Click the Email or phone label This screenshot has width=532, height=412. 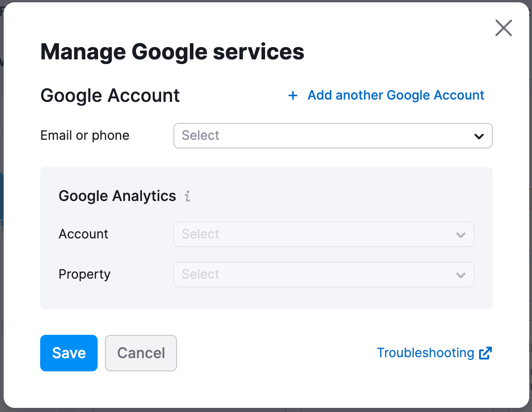click(x=84, y=136)
